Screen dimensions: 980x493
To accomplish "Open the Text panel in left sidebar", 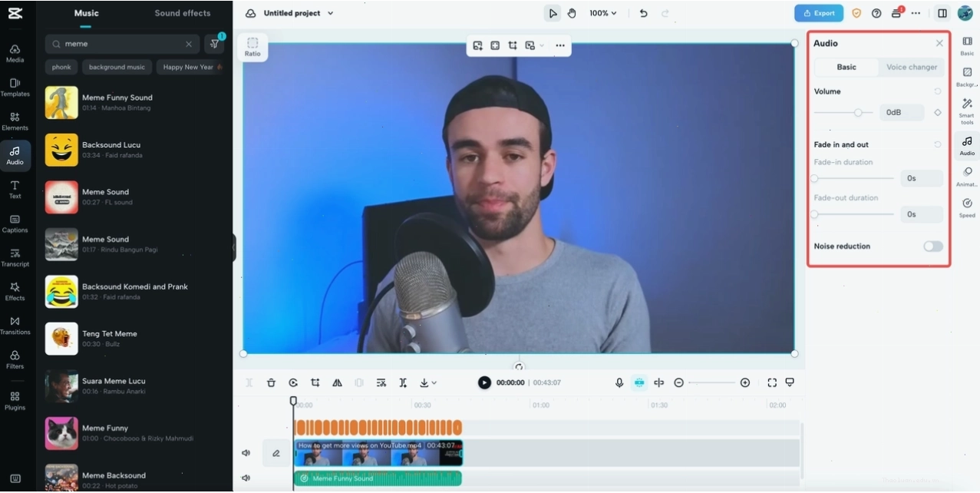I will coord(15,190).
